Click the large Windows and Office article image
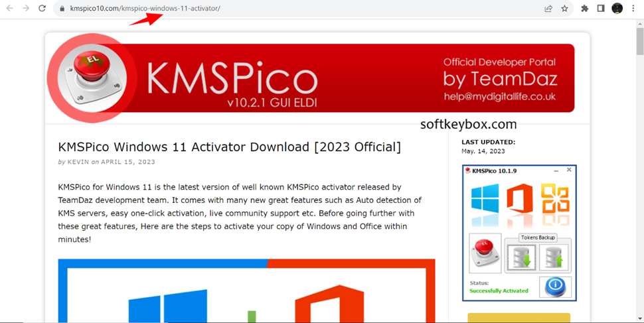 pyautogui.click(x=246, y=291)
